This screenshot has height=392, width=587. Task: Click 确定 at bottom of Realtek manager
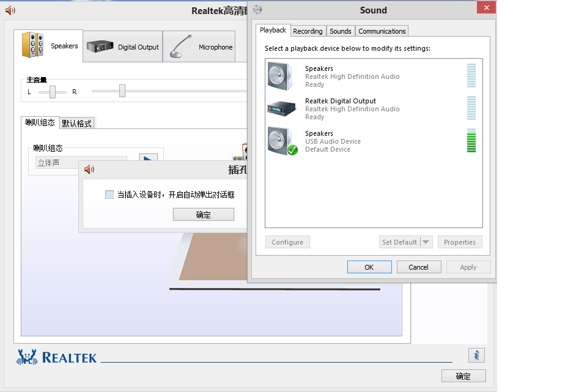[x=463, y=376]
